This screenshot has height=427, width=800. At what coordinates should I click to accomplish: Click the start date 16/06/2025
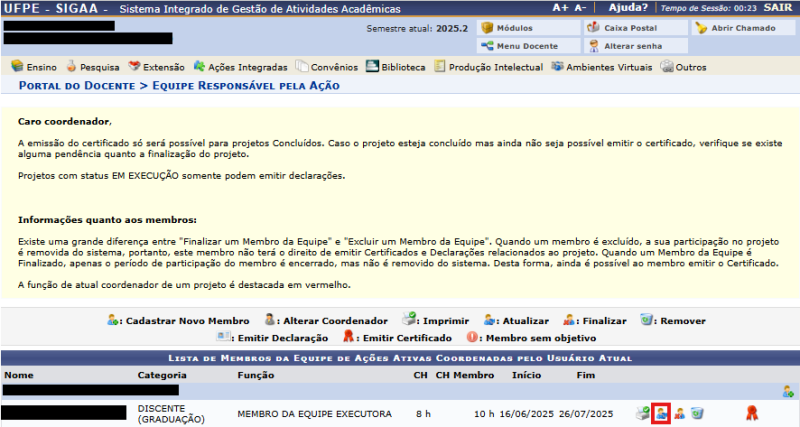[527, 414]
